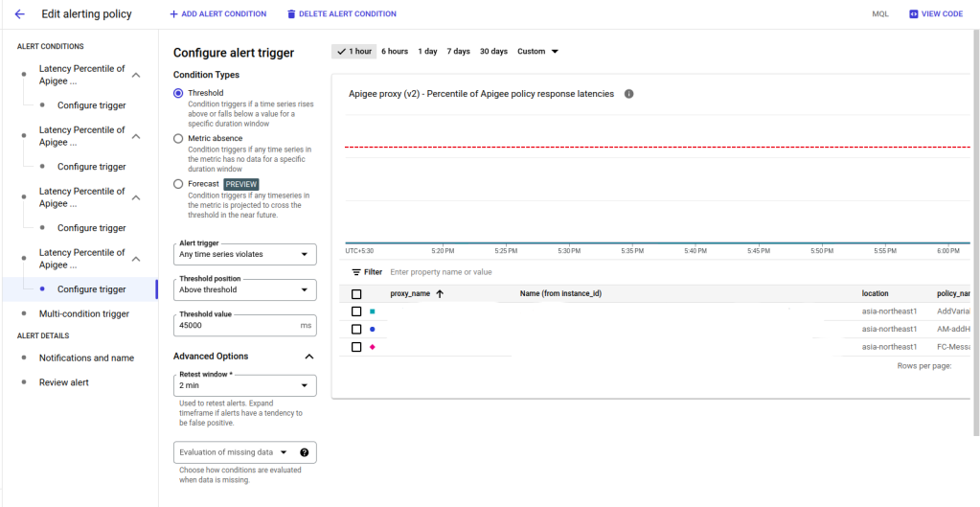Viewport: 980px width, 507px height.
Task: Open the Multi-condition trigger step
Action: click(83, 313)
